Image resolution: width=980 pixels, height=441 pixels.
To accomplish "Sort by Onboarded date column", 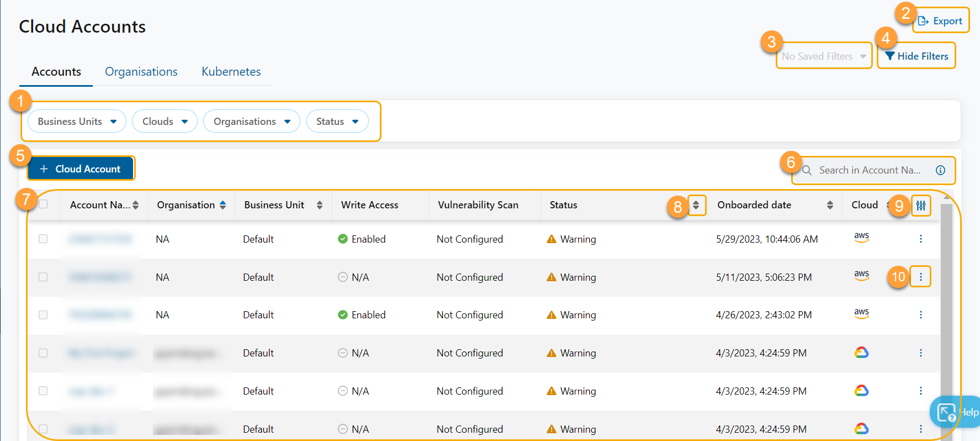I will click(829, 205).
